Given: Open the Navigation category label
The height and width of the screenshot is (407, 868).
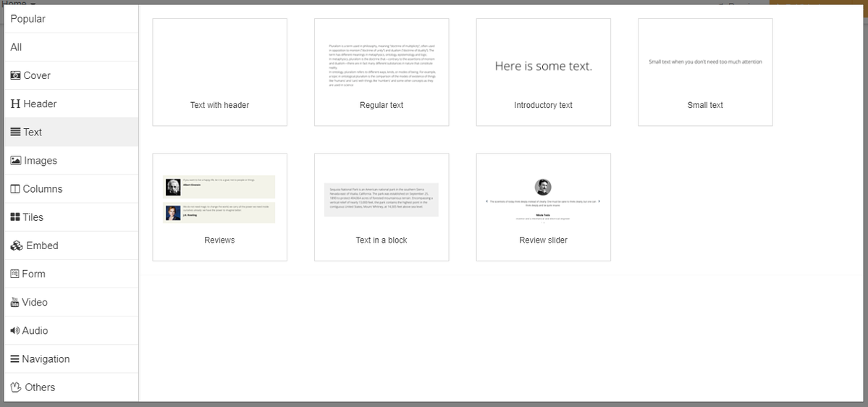Looking at the screenshot, I should pos(46,358).
